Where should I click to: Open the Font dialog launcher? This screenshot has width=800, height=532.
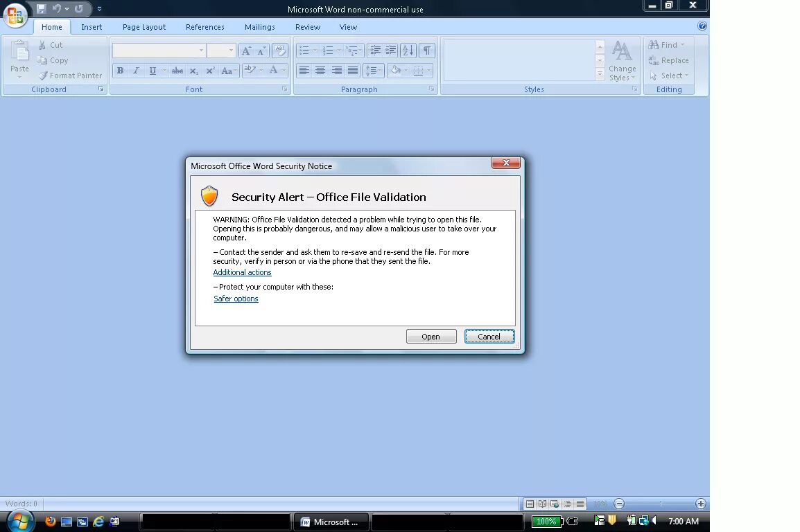tap(284, 89)
